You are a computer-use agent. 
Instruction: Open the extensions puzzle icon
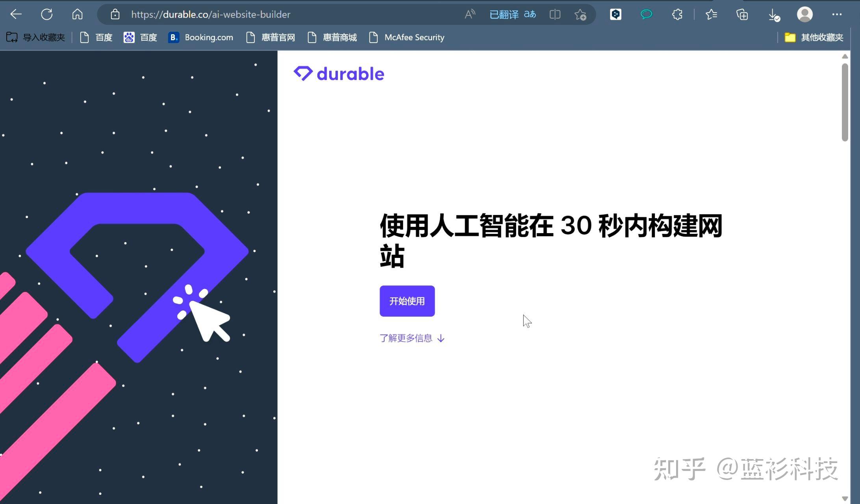[x=677, y=15]
